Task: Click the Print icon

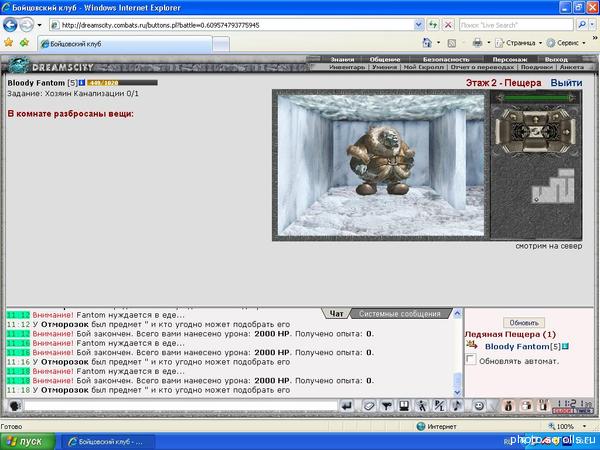Action: [477, 42]
